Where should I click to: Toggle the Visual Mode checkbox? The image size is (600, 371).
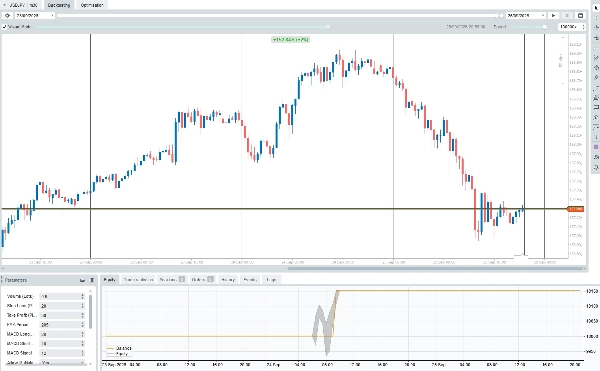coord(5,27)
